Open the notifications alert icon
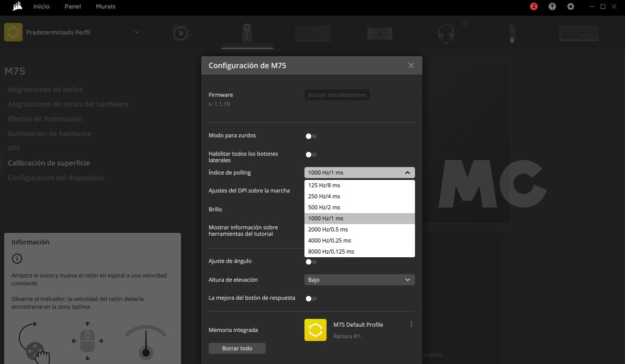This screenshot has width=625, height=364. [x=534, y=6]
